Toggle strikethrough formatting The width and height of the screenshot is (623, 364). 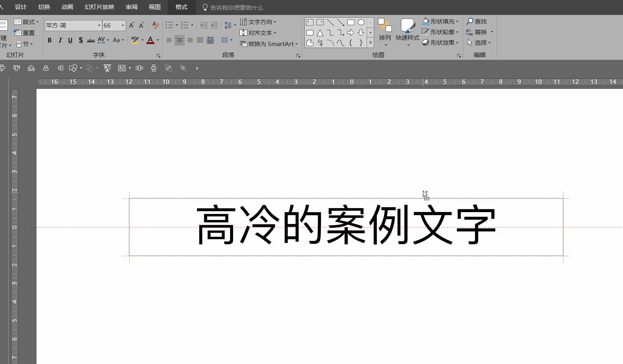[91, 40]
